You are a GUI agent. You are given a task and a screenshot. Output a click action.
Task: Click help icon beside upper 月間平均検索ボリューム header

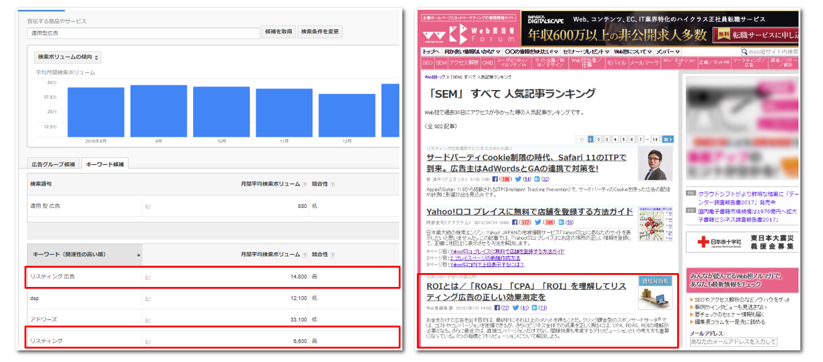tap(304, 184)
